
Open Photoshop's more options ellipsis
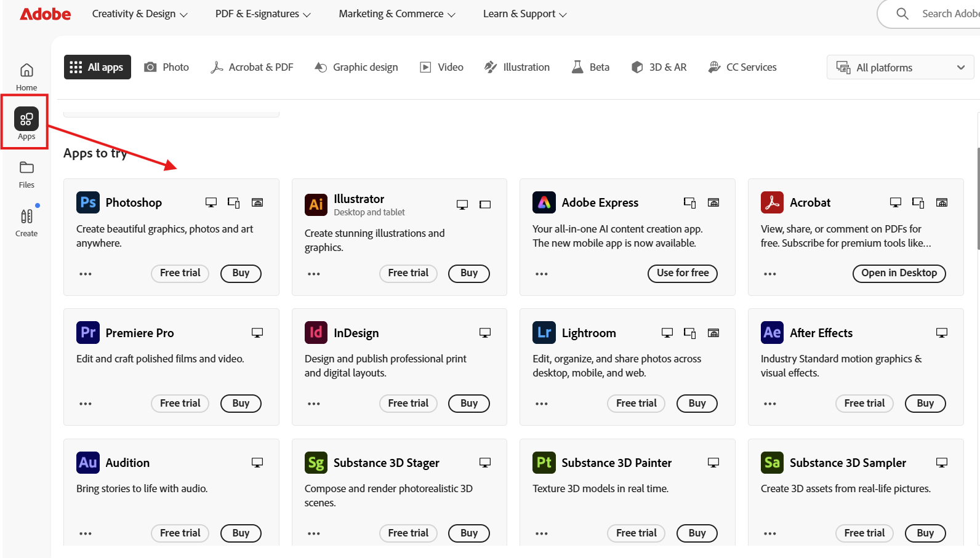tap(86, 274)
